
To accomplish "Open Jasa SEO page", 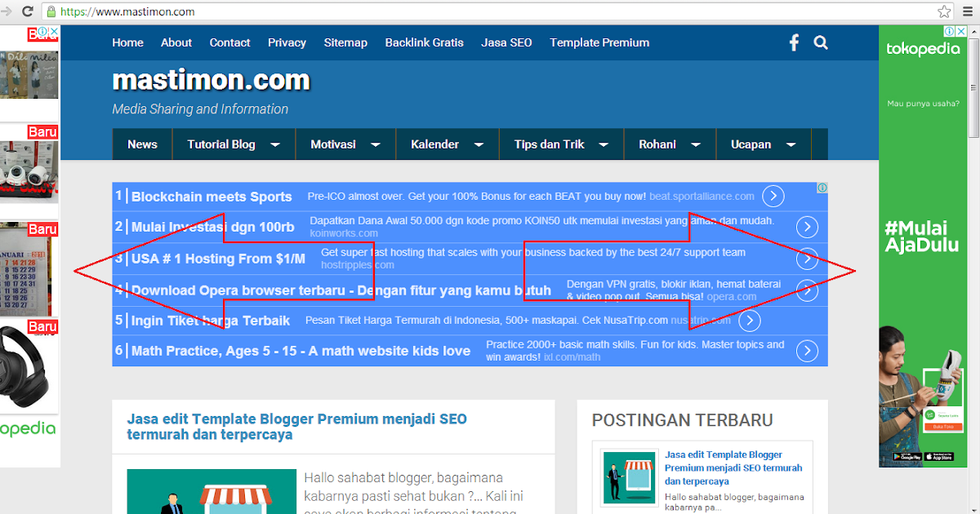I will point(506,42).
